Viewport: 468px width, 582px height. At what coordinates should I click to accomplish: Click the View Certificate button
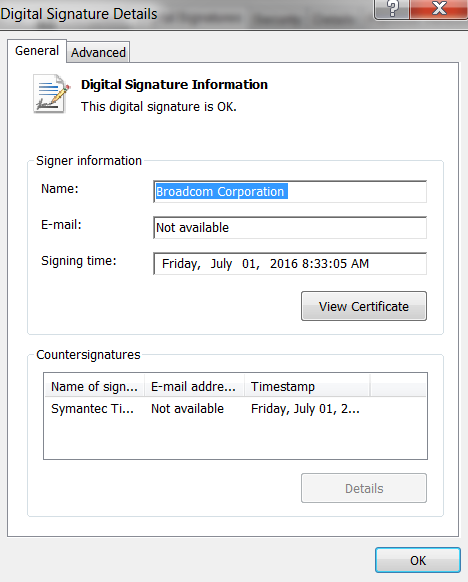(364, 306)
